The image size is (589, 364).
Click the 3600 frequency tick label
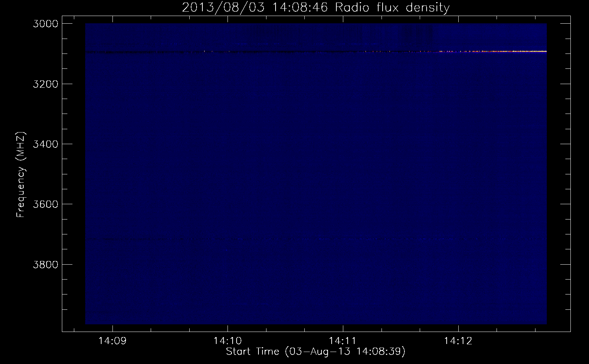click(x=45, y=204)
